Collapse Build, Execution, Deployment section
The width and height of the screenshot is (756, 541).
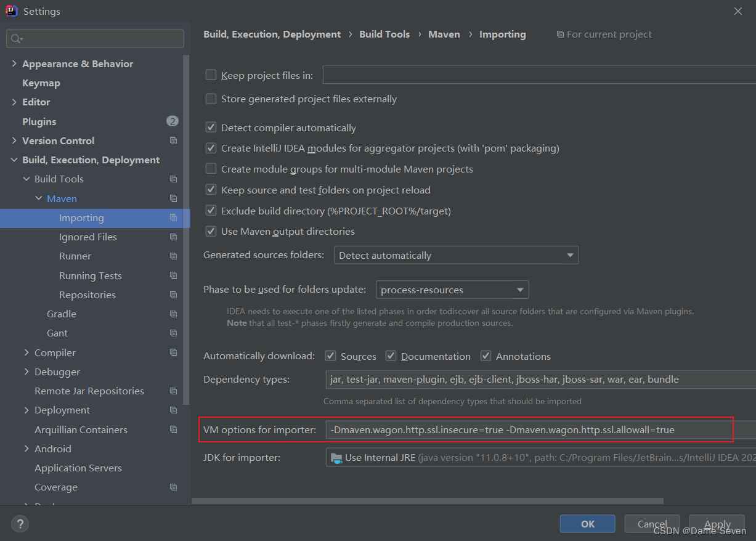[14, 160]
